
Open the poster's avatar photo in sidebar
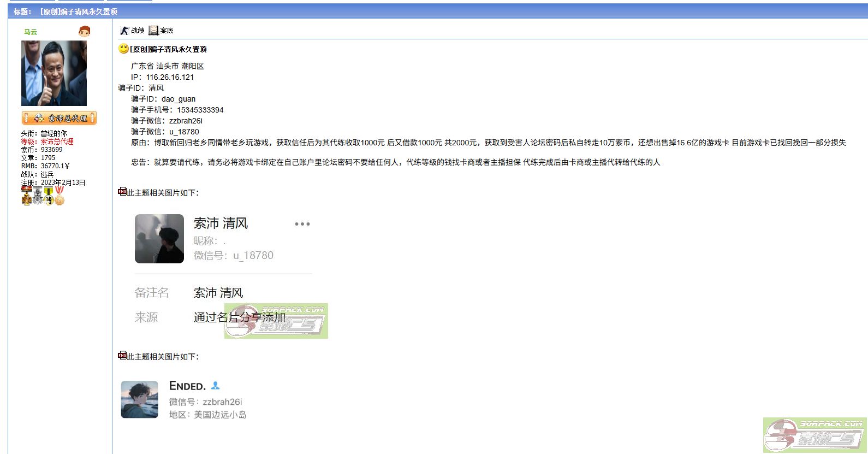53,73
